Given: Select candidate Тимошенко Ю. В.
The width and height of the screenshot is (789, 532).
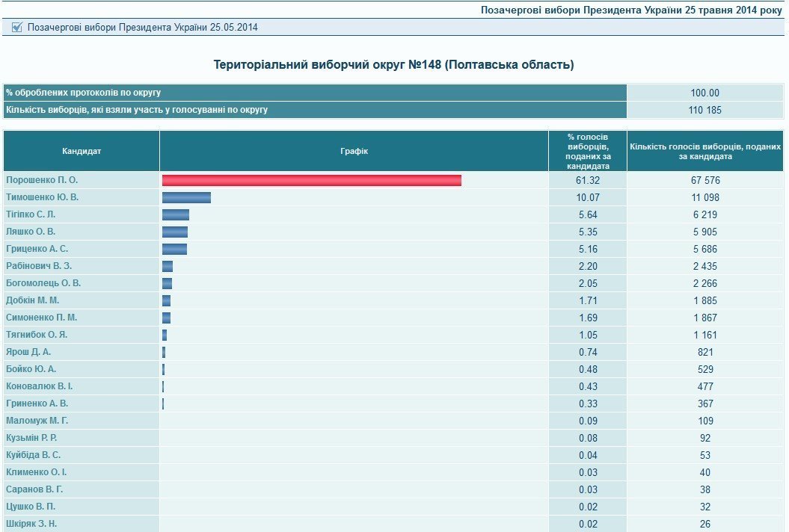Looking at the screenshot, I should tap(43, 197).
